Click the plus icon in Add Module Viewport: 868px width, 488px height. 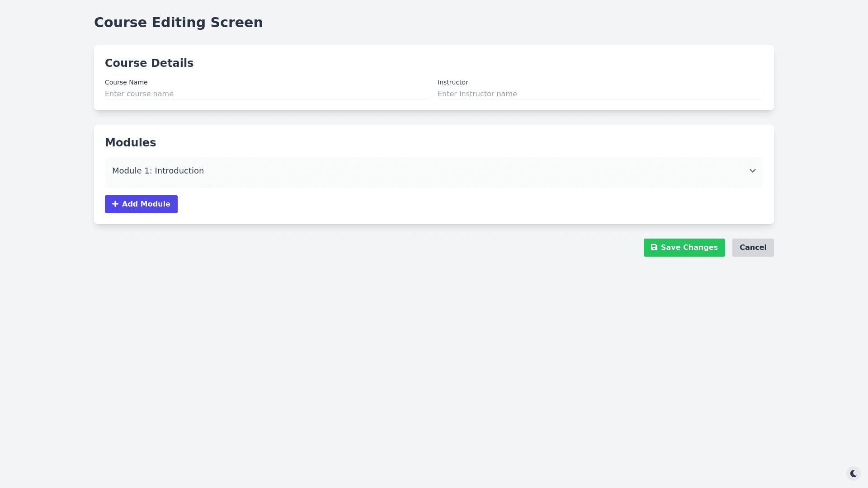(115, 204)
